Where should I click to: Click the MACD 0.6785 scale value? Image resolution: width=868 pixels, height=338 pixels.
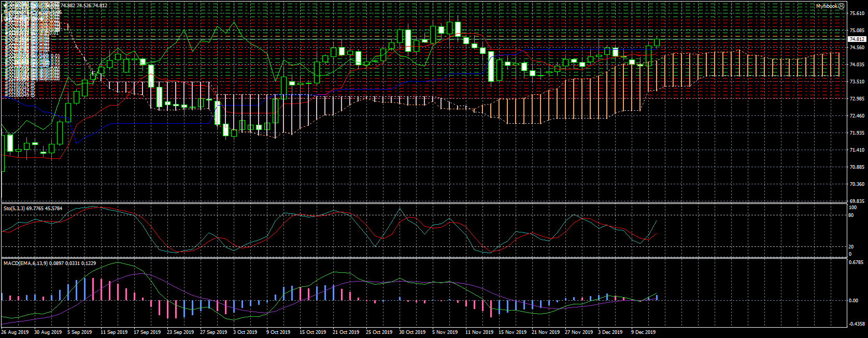pos(857,262)
